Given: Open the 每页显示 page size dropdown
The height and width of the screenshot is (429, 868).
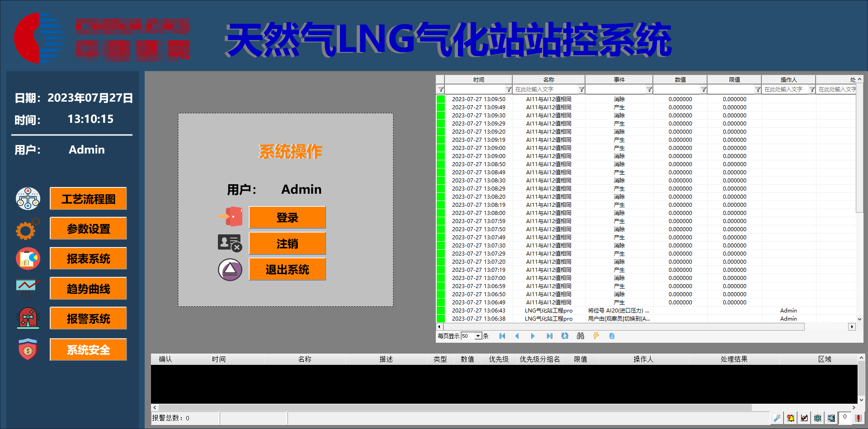Looking at the screenshot, I should [x=478, y=336].
